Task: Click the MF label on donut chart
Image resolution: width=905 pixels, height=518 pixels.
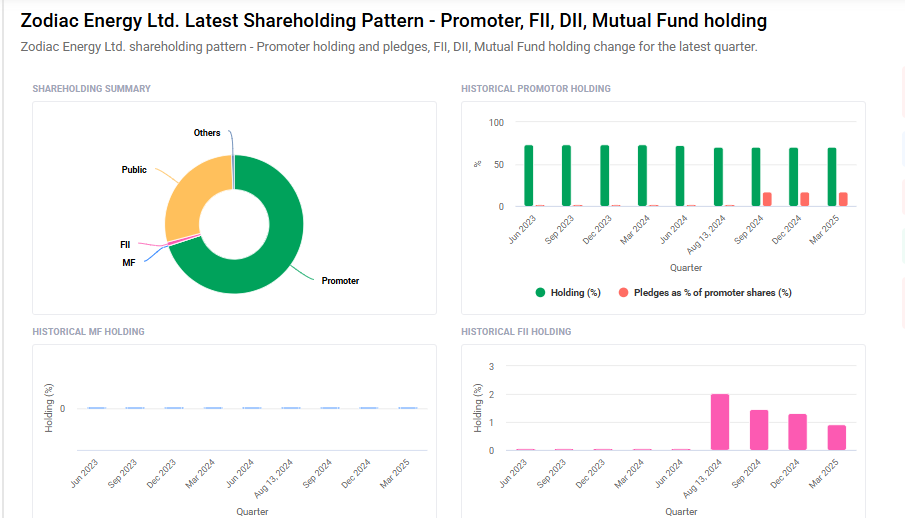Action: (129, 263)
